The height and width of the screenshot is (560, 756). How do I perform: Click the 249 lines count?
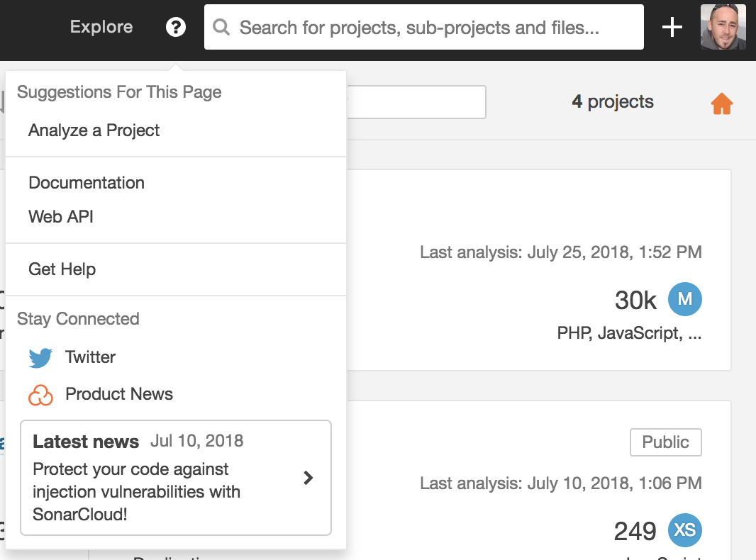(635, 531)
